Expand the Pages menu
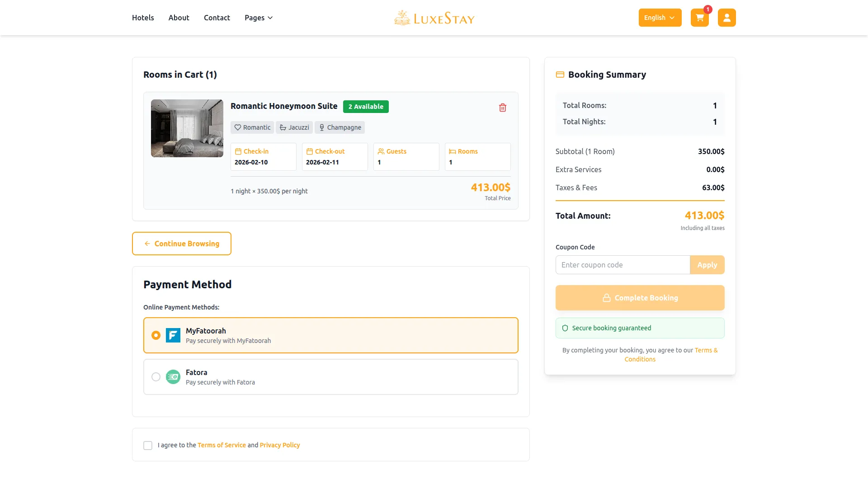 pyautogui.click(x=259, y=18)
